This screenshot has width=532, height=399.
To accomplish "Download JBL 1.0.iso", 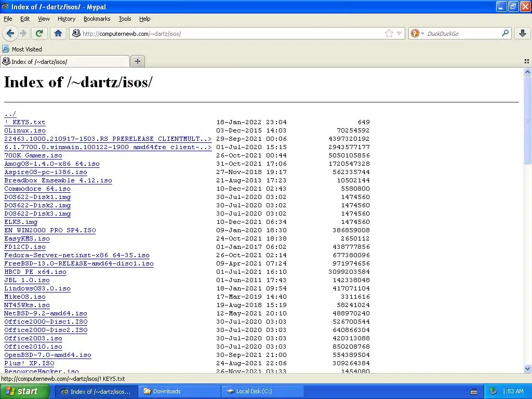I will [27, 280].
